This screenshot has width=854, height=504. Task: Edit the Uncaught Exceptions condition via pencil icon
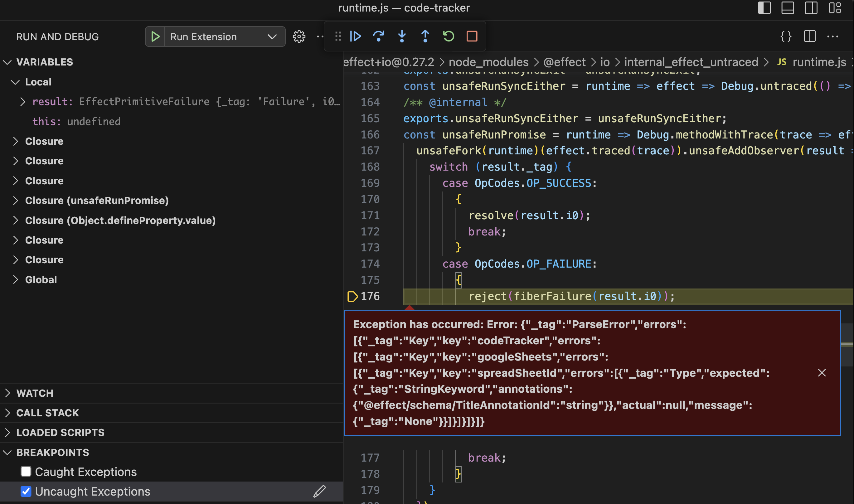(x=319, y=491)
